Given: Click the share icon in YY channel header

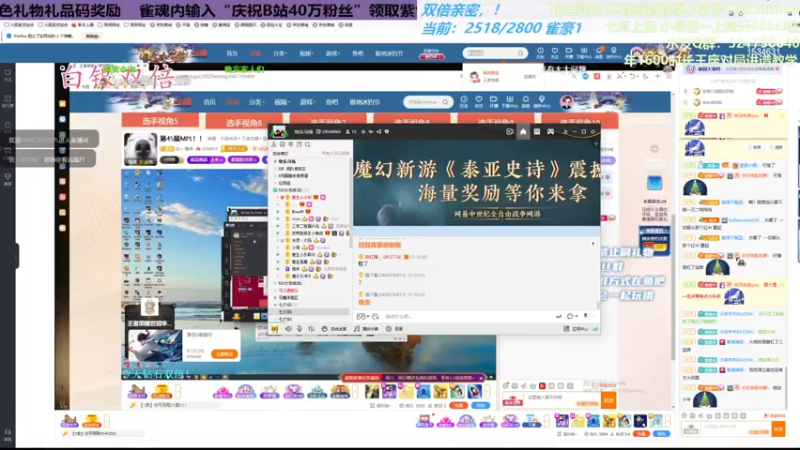Looking at the screenshot, I should pos(379,132).
